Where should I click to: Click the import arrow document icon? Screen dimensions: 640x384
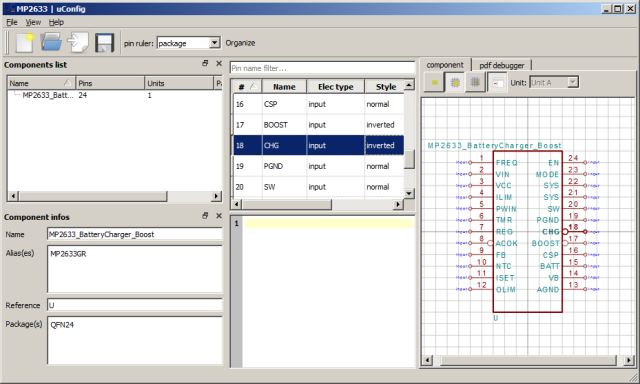point(78,42)
